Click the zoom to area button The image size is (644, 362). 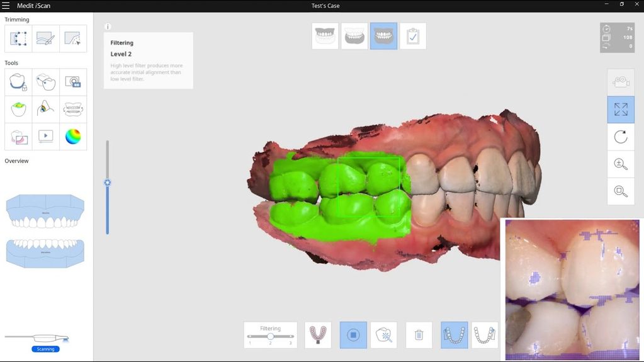pos(621,191)
